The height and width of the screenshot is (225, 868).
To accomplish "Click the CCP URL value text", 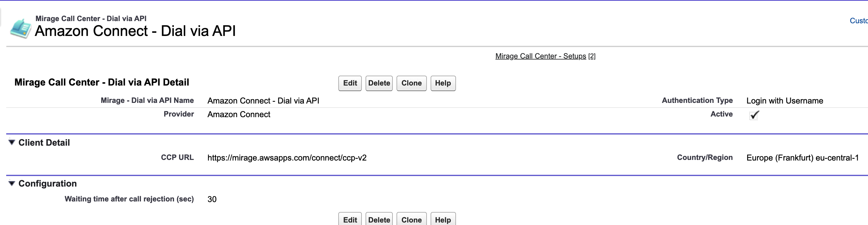I will [287, 158].
